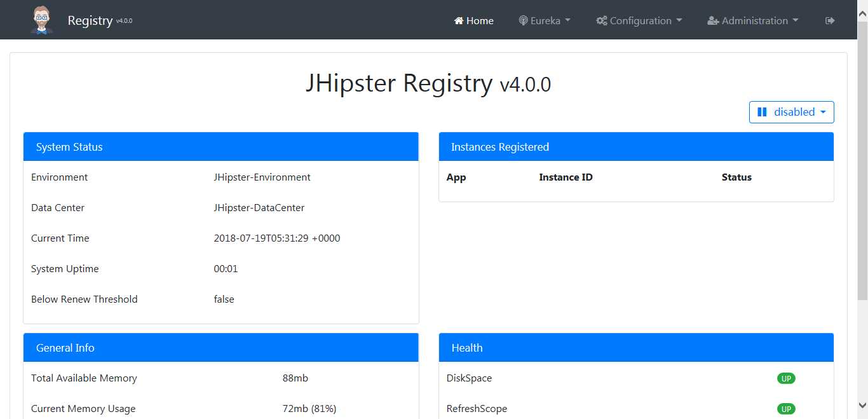Click the JHipster Registry page title
868x419 pixels.
pyautogui.click(x=428, y=83)
